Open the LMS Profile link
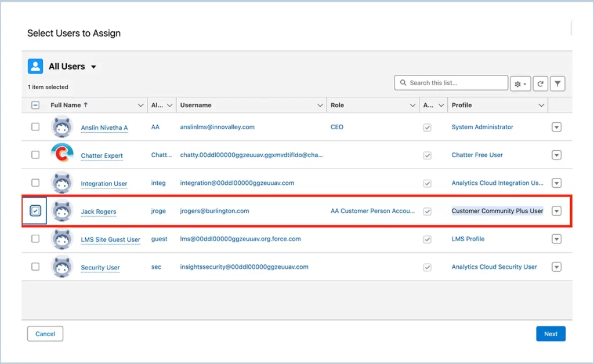This screenshot has height=364, width=594. point(468,239)
